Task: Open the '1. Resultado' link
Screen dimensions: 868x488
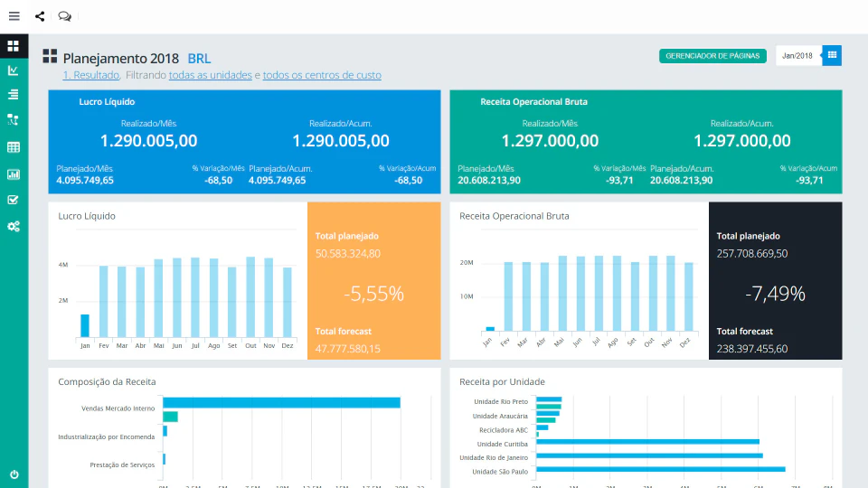Action: (91, 76)
